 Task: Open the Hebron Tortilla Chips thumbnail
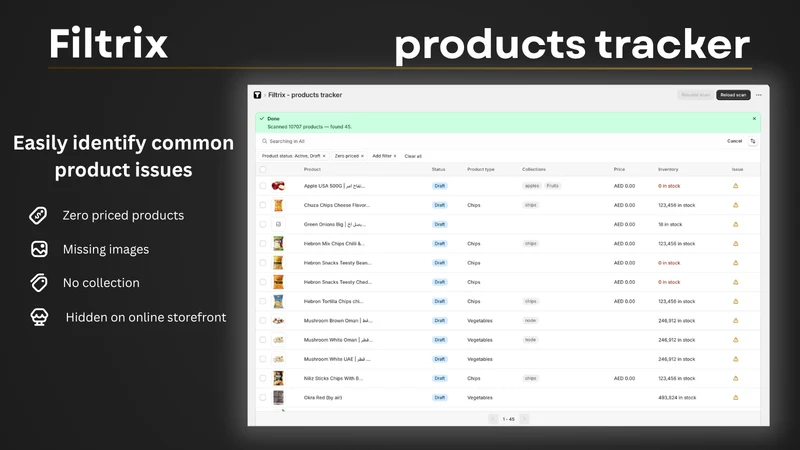coord(278,302)
